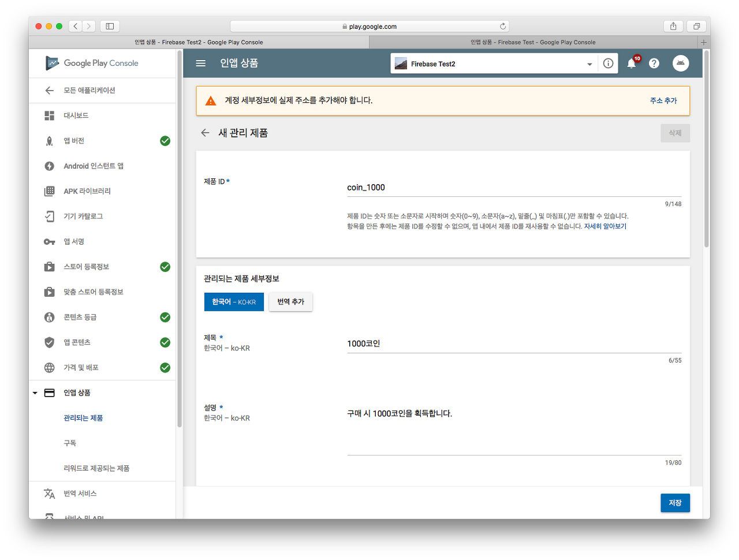
Task: Click the 앱 버전 rocket icon
Action: [50, 141]
